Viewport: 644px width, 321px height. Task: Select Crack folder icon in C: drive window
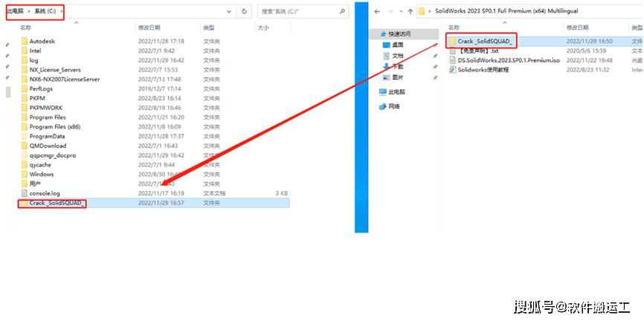[x=25, y=203]
